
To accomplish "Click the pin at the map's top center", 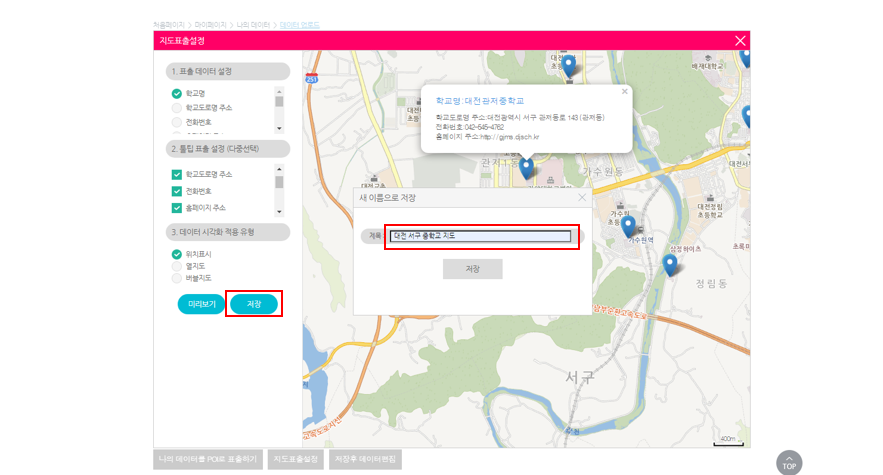I will click(569, 66).
